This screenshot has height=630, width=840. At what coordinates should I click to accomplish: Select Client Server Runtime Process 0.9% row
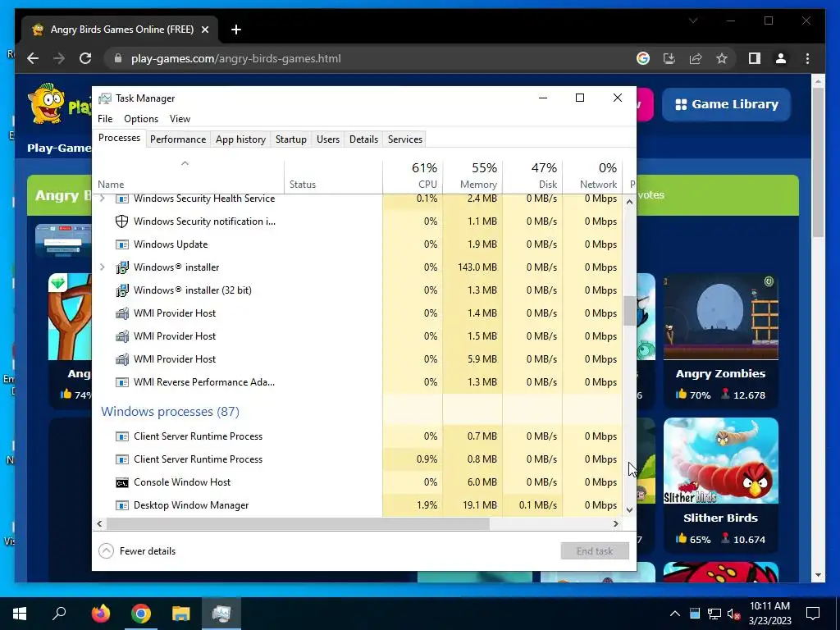click(x=358, y=459)
